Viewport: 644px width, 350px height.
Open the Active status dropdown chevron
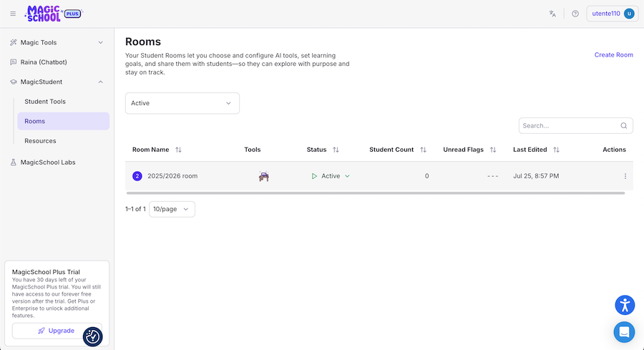(347, 176)
